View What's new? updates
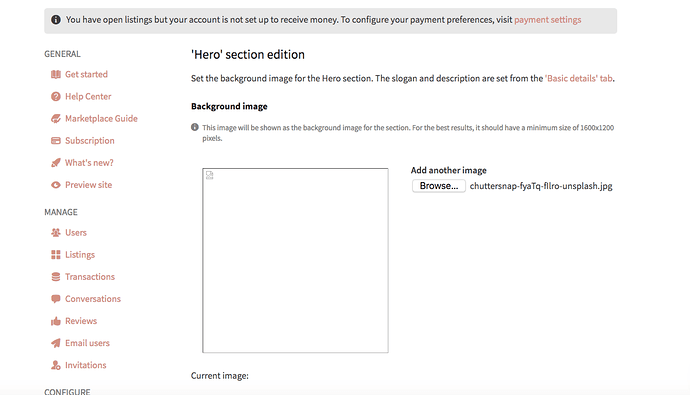The width and height of the screenshot is (690, 395). (x=89, y=163)
